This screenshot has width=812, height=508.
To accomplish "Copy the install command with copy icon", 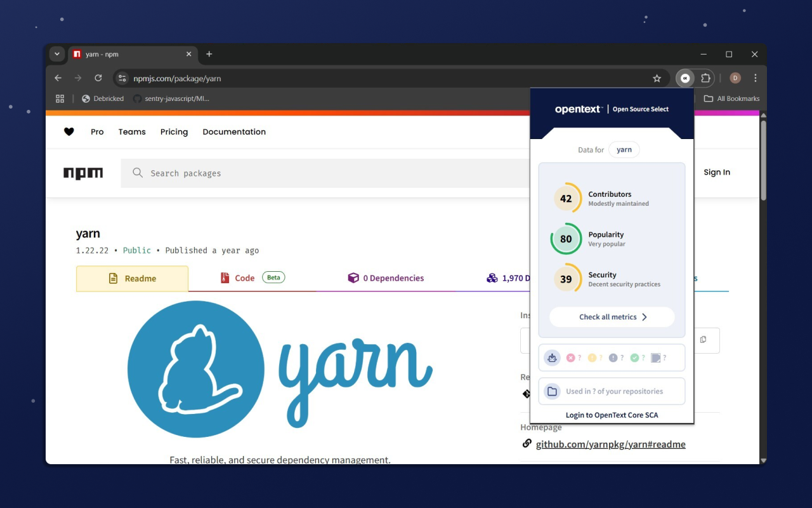I will pos(703,340).
